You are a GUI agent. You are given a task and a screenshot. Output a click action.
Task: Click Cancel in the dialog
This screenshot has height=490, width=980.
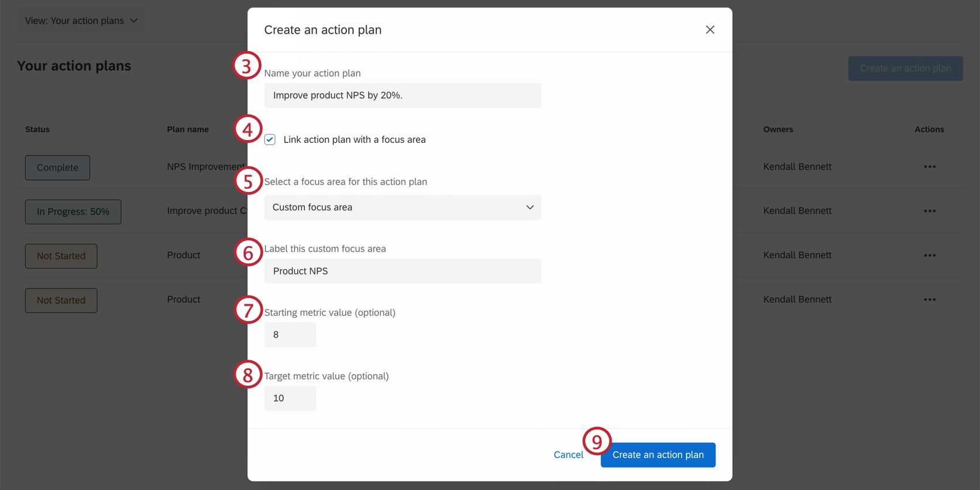pyautogui.click(x=568, y=454)
